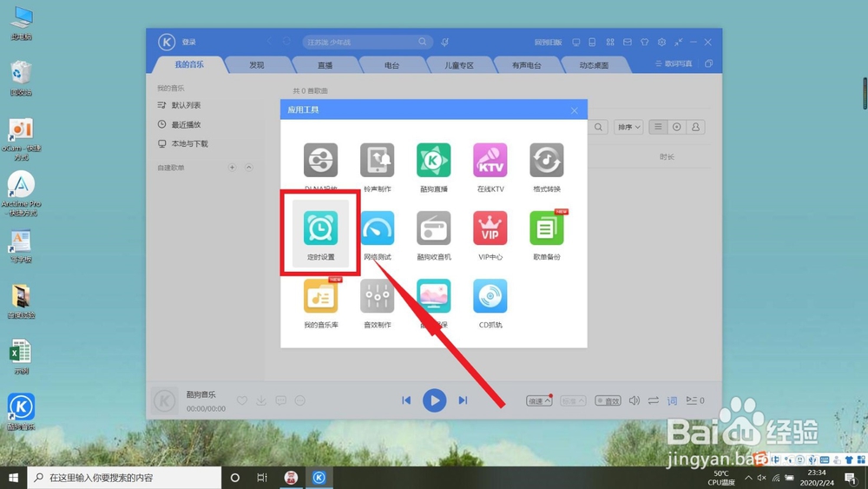Open the mail messages icon in title bar

pyautogui.click(x=628, y=42)
